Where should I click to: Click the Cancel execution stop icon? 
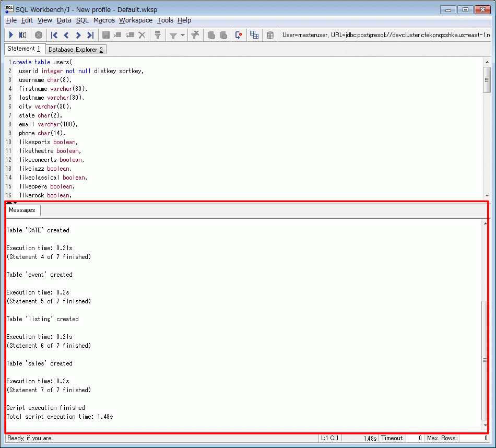pos(39,35)
